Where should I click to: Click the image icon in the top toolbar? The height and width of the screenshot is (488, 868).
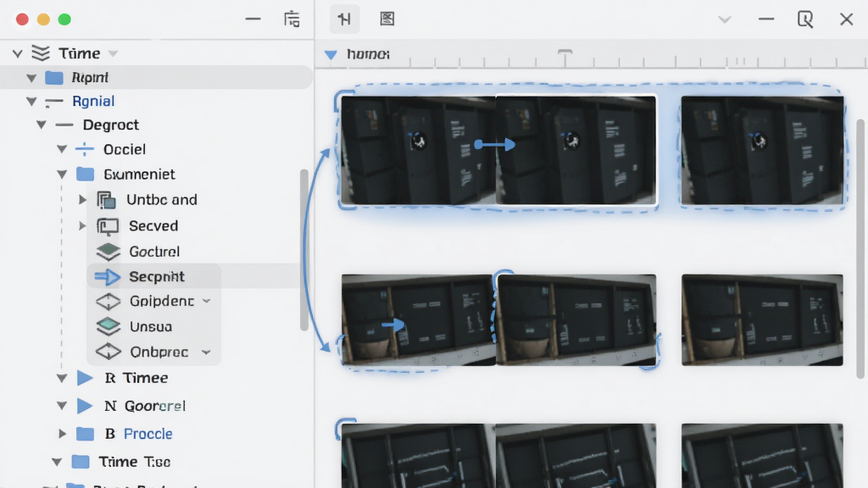click(x=387, y=19)
